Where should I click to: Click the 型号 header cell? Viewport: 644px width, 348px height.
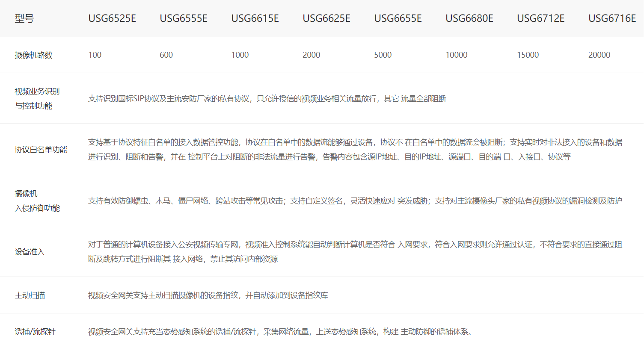pos(24,18)
